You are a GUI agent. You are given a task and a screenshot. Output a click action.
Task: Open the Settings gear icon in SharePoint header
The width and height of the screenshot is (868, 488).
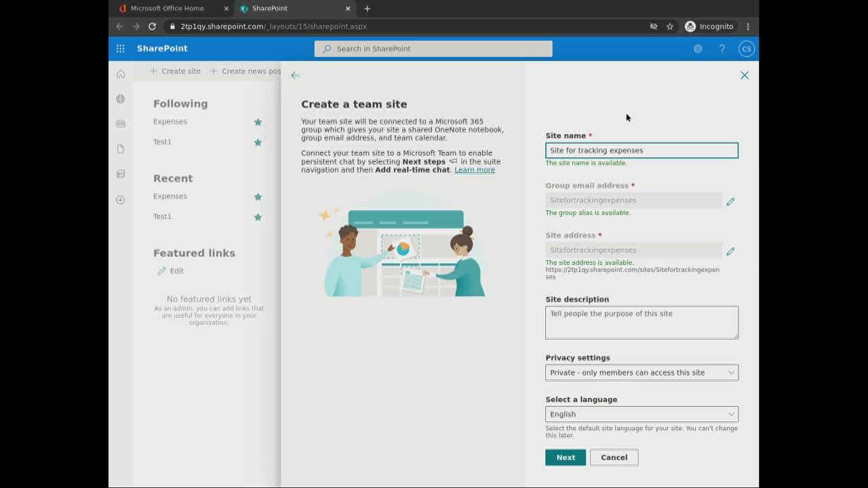point(698,49)
